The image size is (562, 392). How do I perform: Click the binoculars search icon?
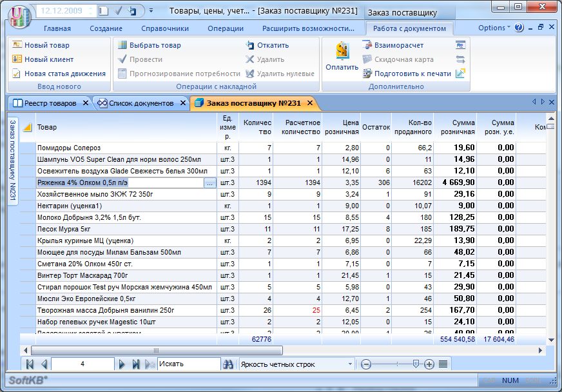(x=228, y=364)
